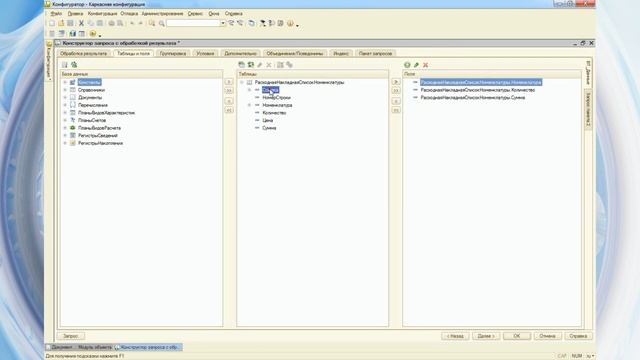Click the Запрос button
The image size is (640, 360).
click(x=71, y=336)
